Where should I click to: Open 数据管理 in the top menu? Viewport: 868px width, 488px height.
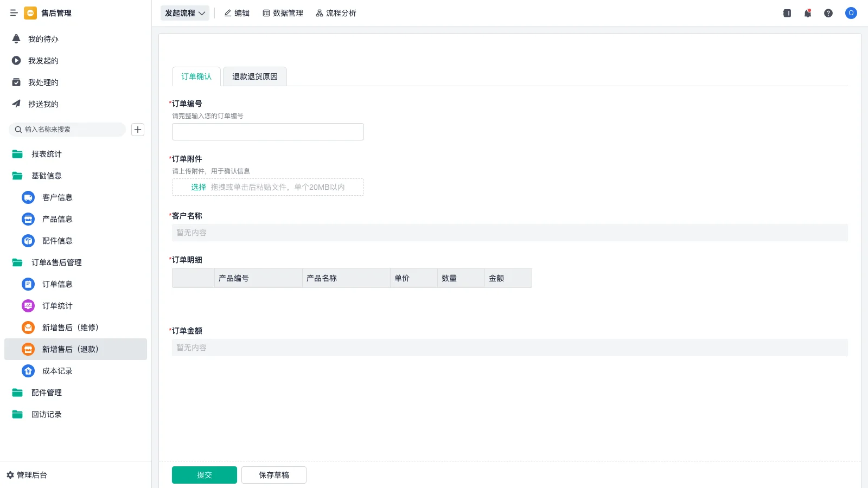point(283,13)
